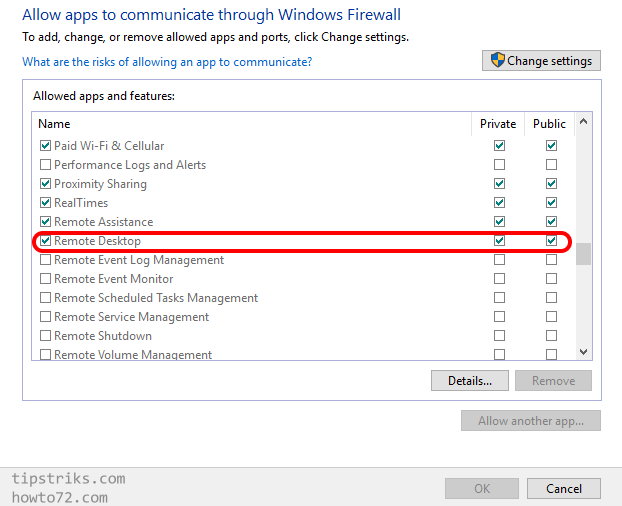Toggle Remote Desktop Public checkbox
622x506 pixels.
click(x=551, y=241)
